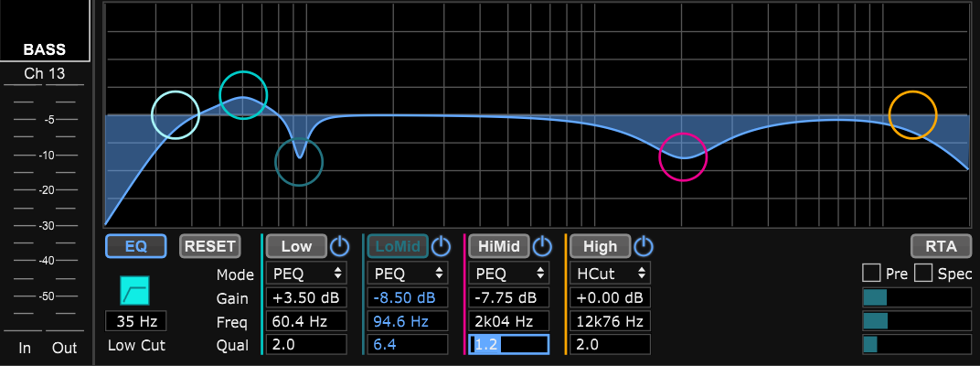Open the RTA button

click(942, 246)
